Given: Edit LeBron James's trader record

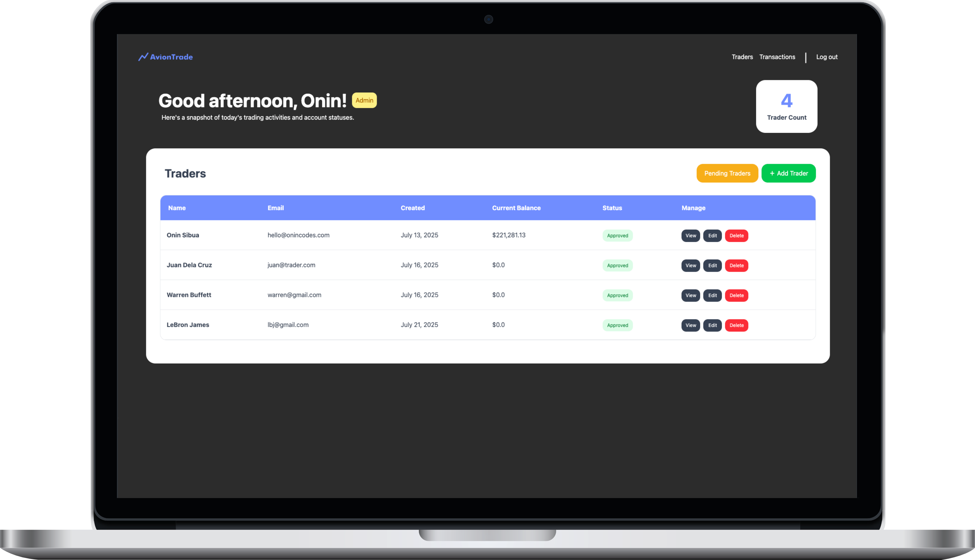Looking at the screenshot, I should (x=712, y=325).
